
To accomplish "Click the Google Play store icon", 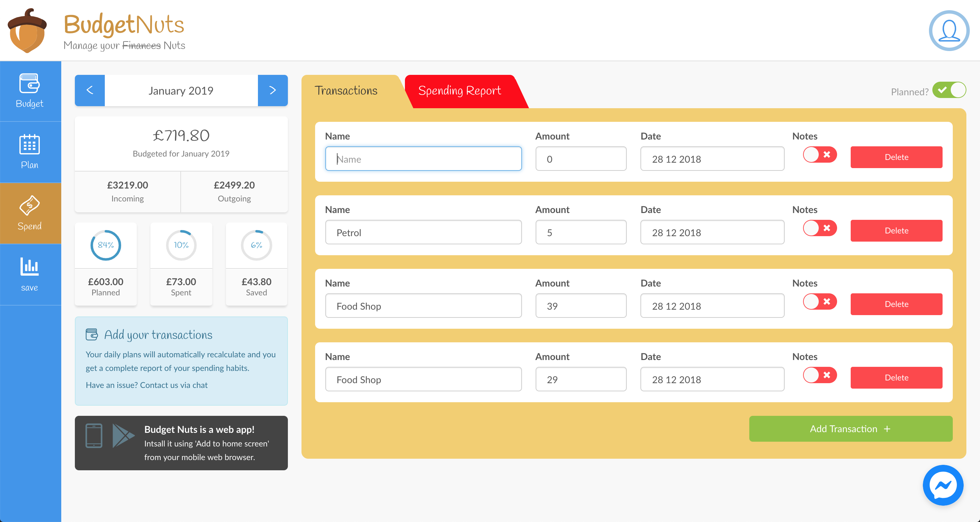I will click(x=123, y=435).
